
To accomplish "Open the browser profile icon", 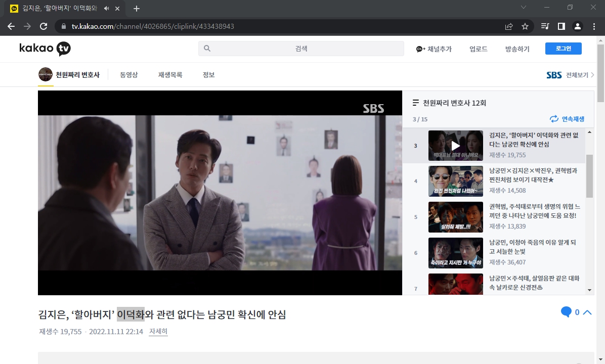I will 578,26.
